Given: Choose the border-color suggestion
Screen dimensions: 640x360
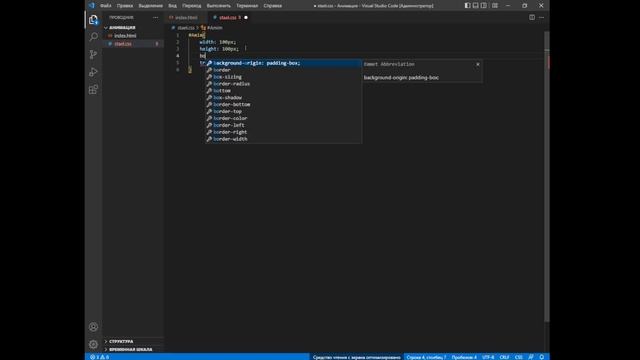Looking at the screenshot, I should tap(283, 118).
